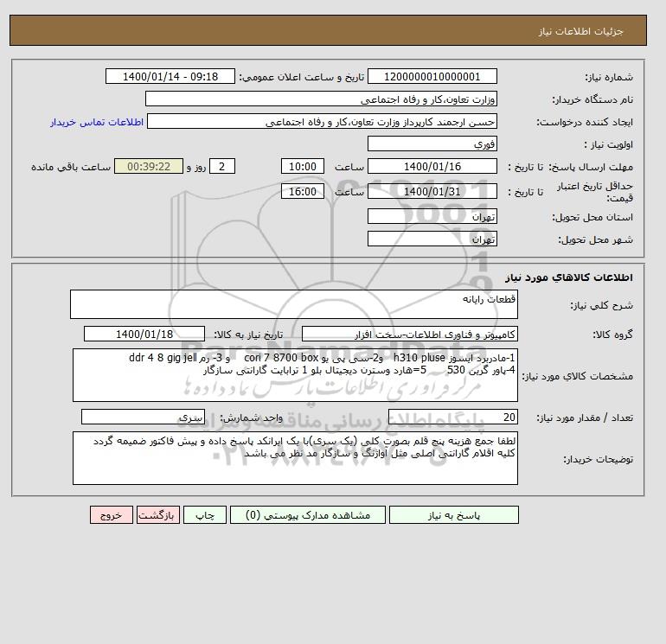The image size is (666, 644).
Task: Click the شرح کلی نیاز text area
Action: (294, 304)
